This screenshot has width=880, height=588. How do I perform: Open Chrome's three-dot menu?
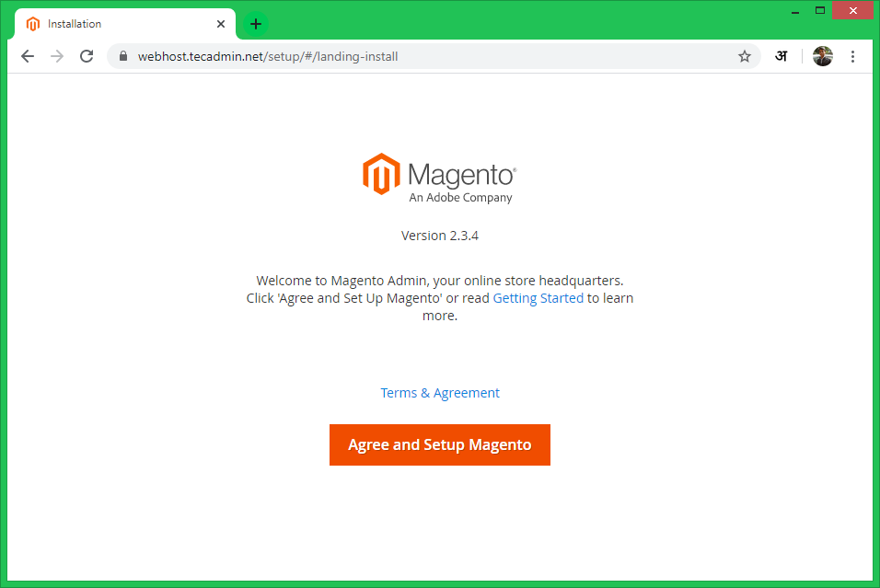click(852, 56)
